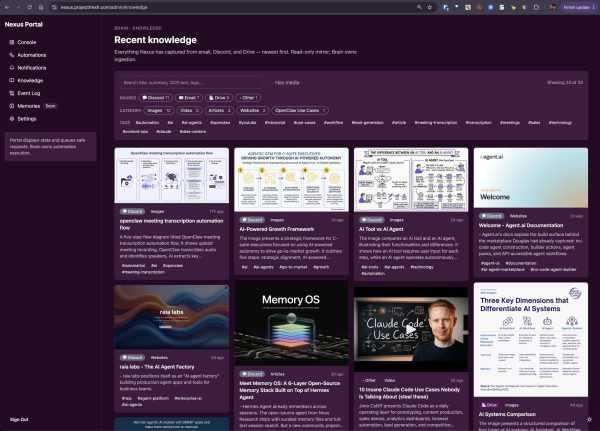Focus the knowledge search input field
Viewport: 600px width, 431px height.
[191, 83]
